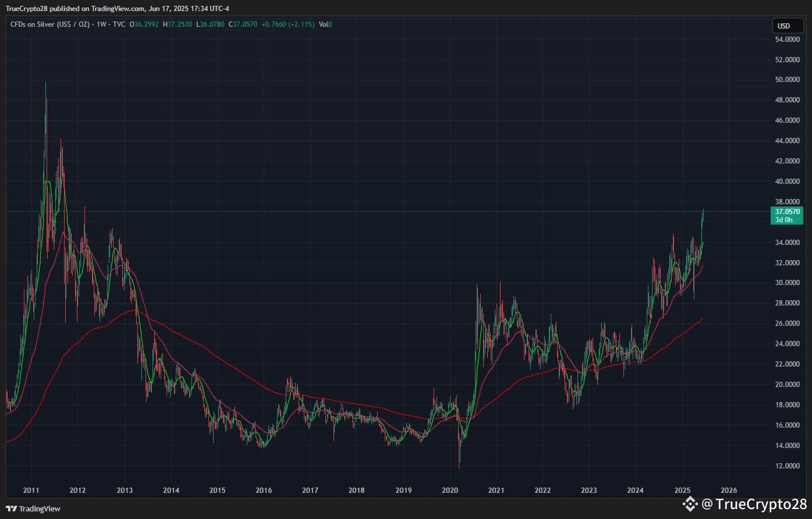Click the 26.0000 price axis label

(x=786, y=324)
